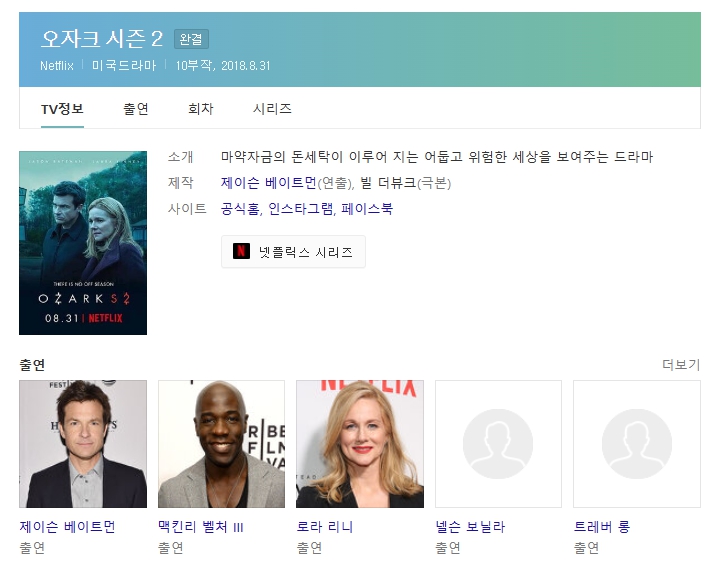The width and height of the screenshot is (720, 562).
Task: Open the 로라 리니 name link
Action: pyautogui.click(x=325, y=527)
